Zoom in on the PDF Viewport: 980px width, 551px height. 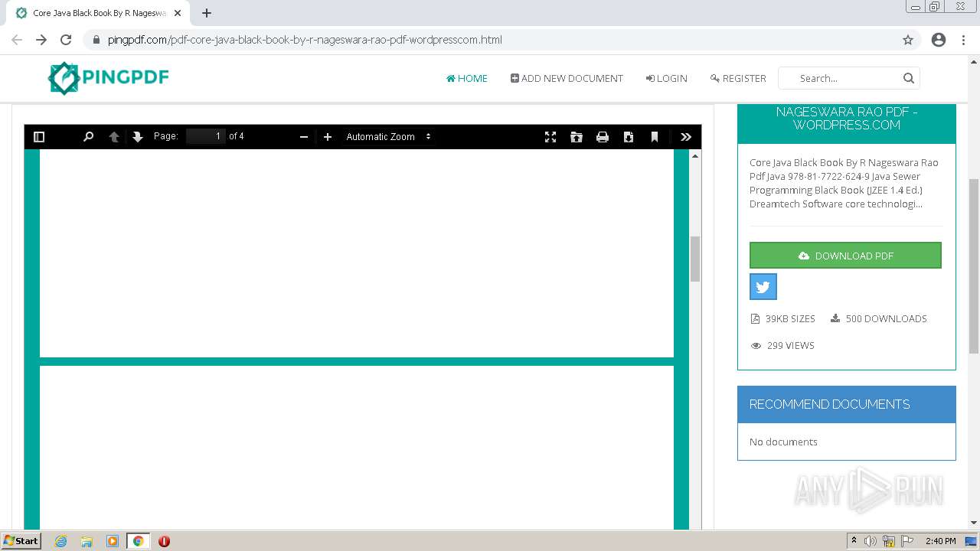(x=328, y=137)
